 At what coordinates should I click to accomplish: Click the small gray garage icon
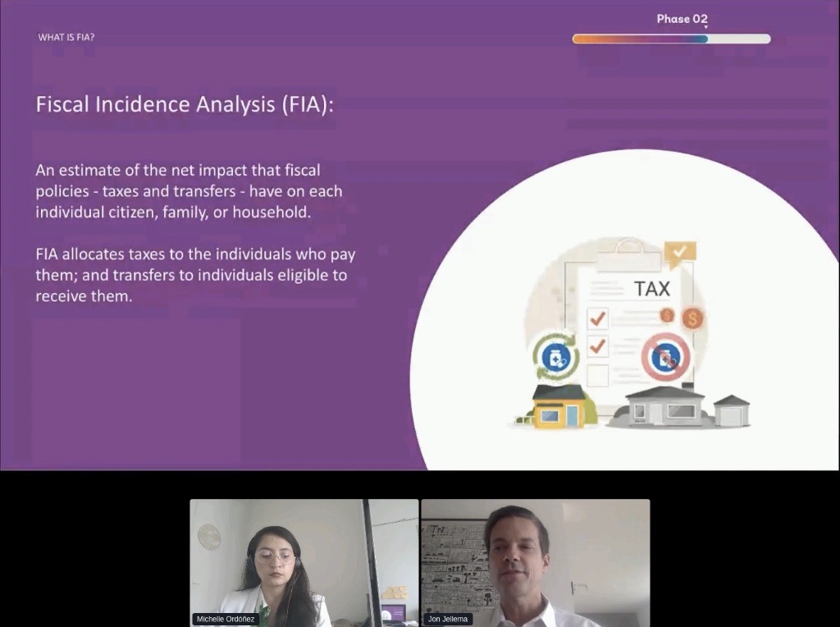732,411
